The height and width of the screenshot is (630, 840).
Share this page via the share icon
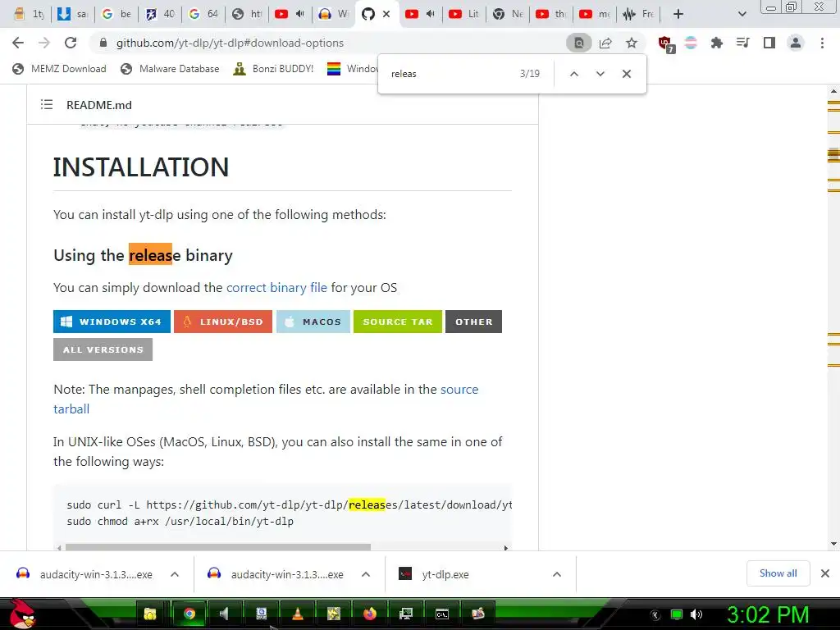[x=605, y=43]
